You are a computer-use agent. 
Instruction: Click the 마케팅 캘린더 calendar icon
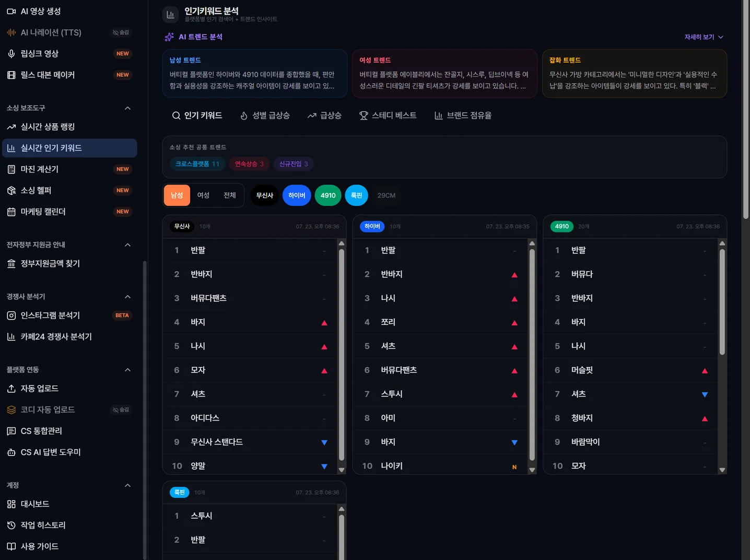11,212
